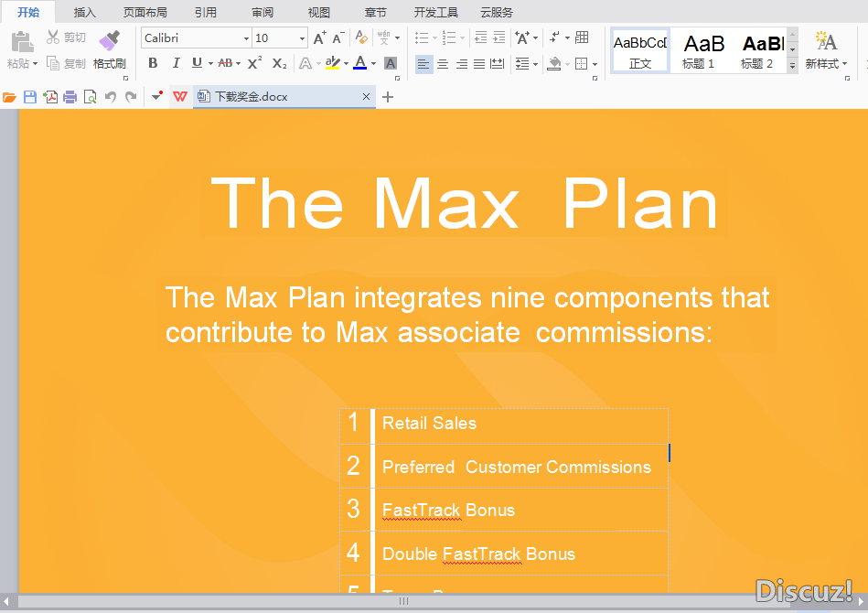Apply character shading gray A icon
Image resolution: width=868 pixels, height=613 pixels.
391,64
